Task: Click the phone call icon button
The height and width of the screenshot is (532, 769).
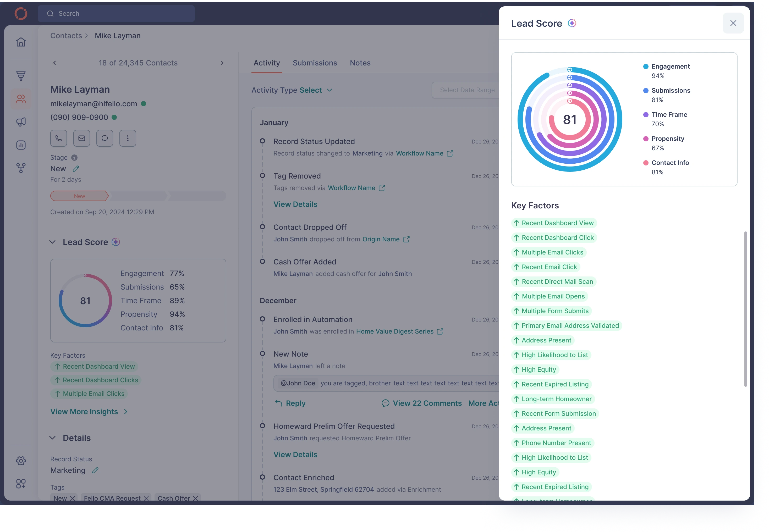Action: [58, 138]
